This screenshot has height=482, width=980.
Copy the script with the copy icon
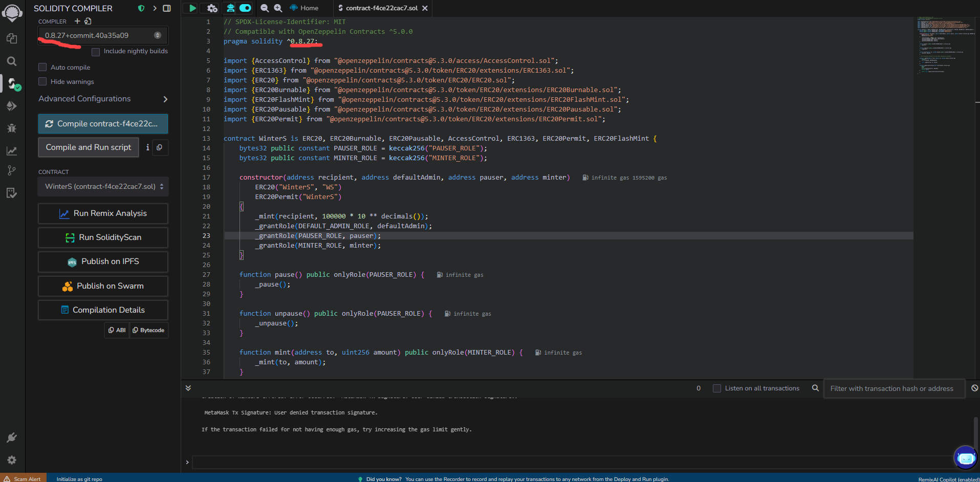tap(160, 147)
